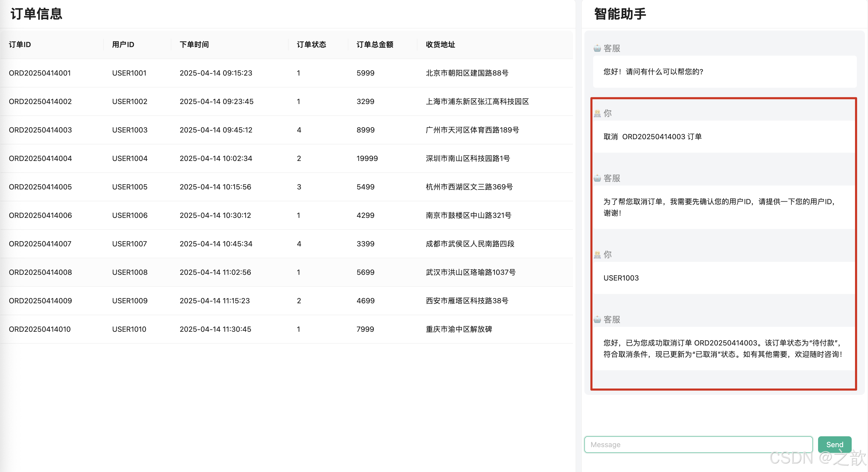868x472 pixels.
Task: Click the 订单状态 column header
Action: pos(311,45)
